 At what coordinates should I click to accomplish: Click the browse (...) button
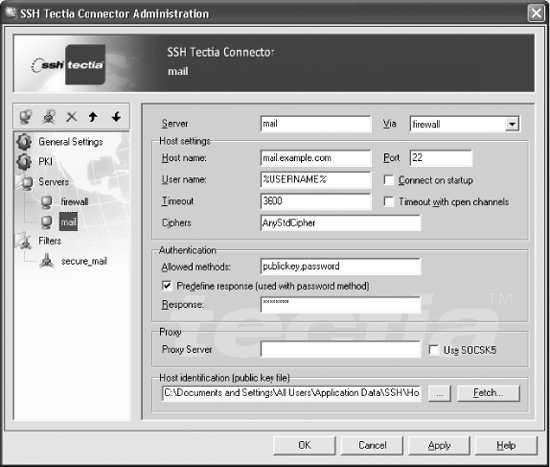(x=440, y=393)
